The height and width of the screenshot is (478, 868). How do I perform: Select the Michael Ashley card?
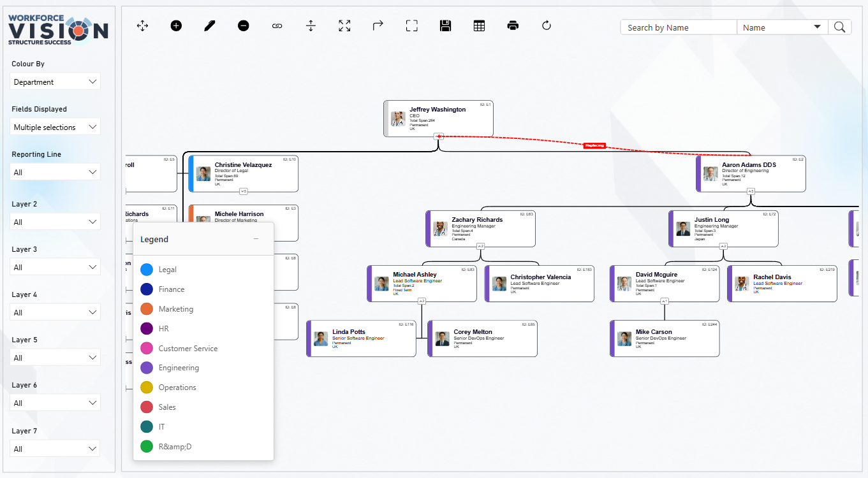coord(422,284)
